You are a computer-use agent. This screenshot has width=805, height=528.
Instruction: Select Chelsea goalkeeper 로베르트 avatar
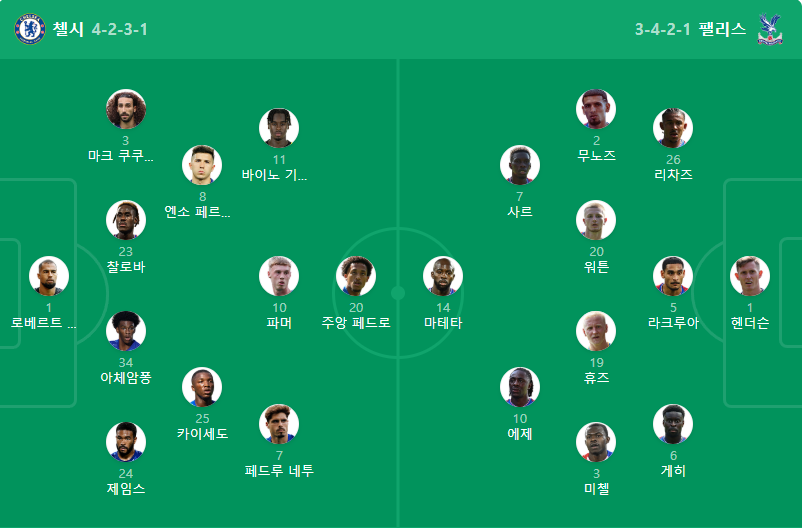pyautogui.click(x=49, y=276)
